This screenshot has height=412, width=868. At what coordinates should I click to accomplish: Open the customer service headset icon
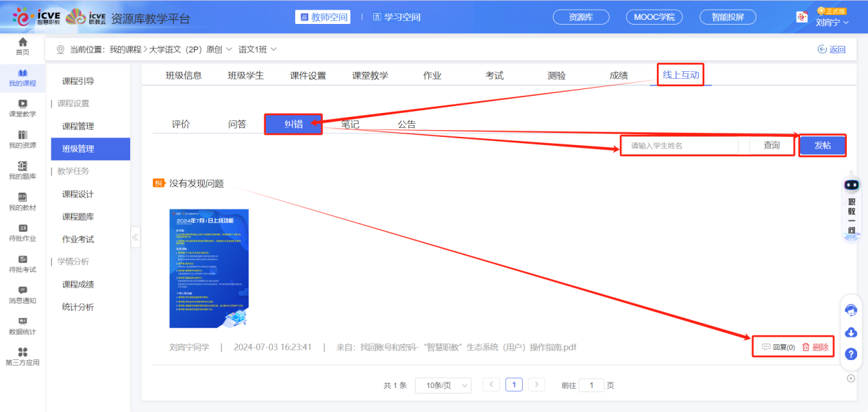(x=851, y=310)
